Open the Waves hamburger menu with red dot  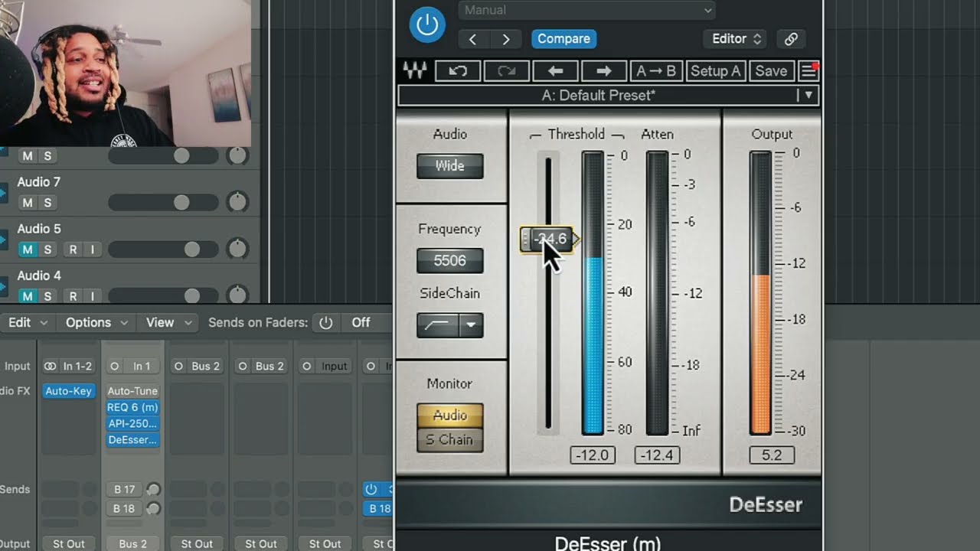click(808, 71)
